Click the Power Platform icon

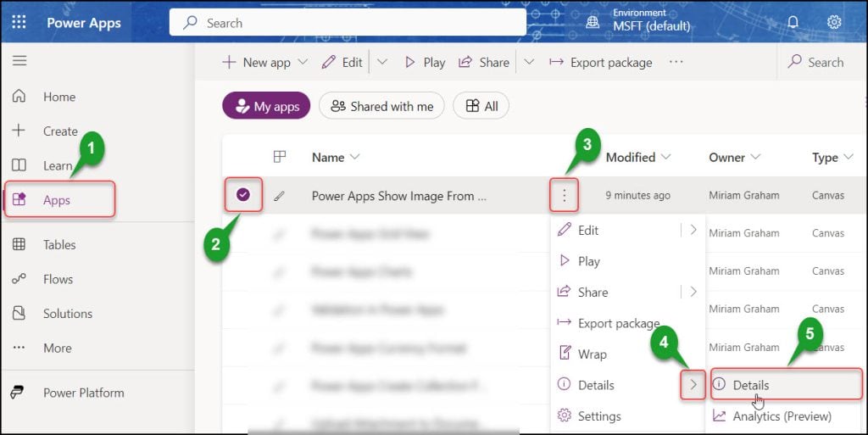pos(18,393)
